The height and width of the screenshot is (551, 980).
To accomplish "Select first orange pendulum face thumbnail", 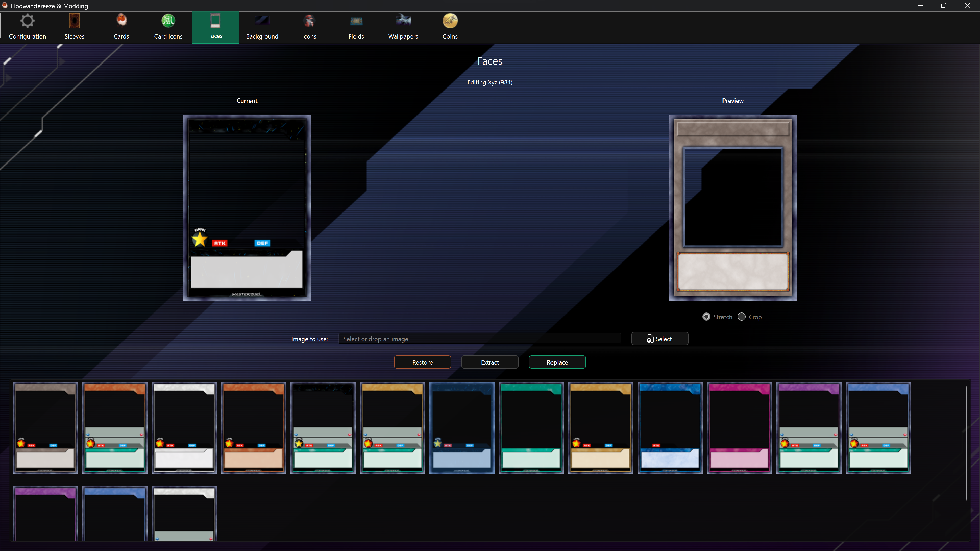I will click(x=115, y=428).
